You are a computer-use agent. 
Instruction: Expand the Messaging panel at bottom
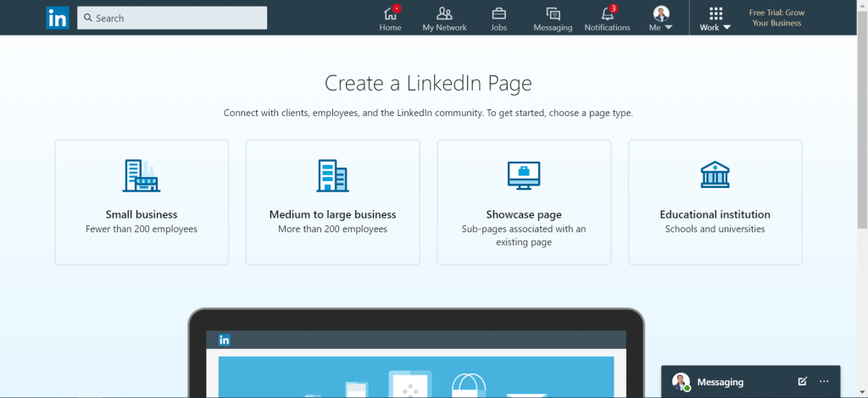click(720, 382)
